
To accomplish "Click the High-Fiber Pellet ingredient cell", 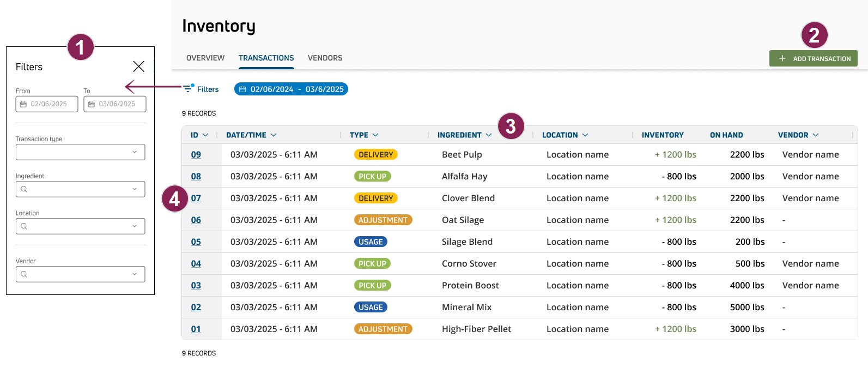I will tap(477, 329).
